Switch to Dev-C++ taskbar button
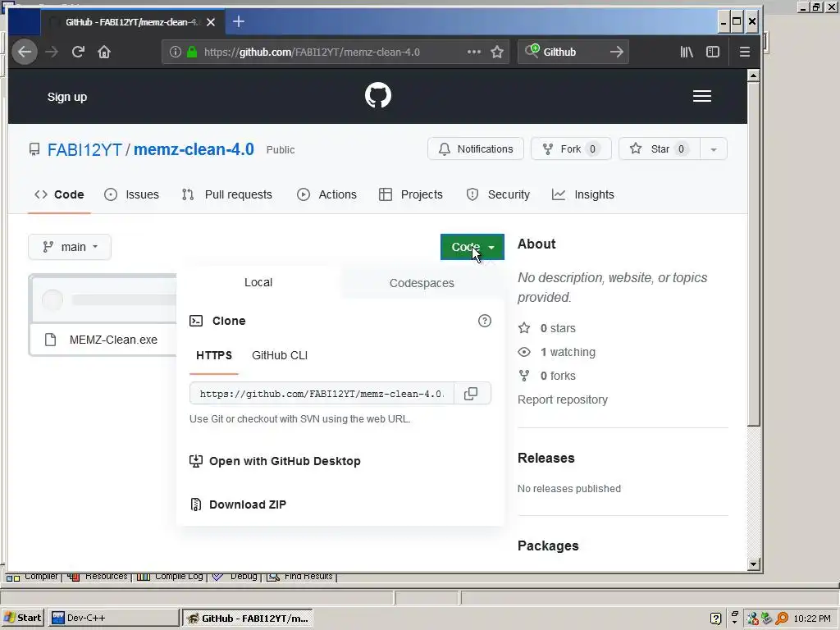This screenshot has width=840, height=630. [x=113, y=618]
